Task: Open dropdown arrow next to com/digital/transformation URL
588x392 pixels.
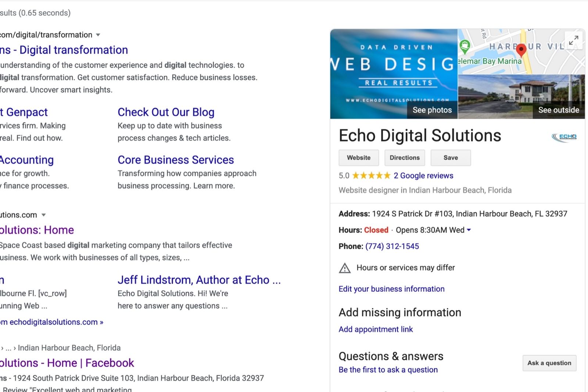Action: pos(98,35)
